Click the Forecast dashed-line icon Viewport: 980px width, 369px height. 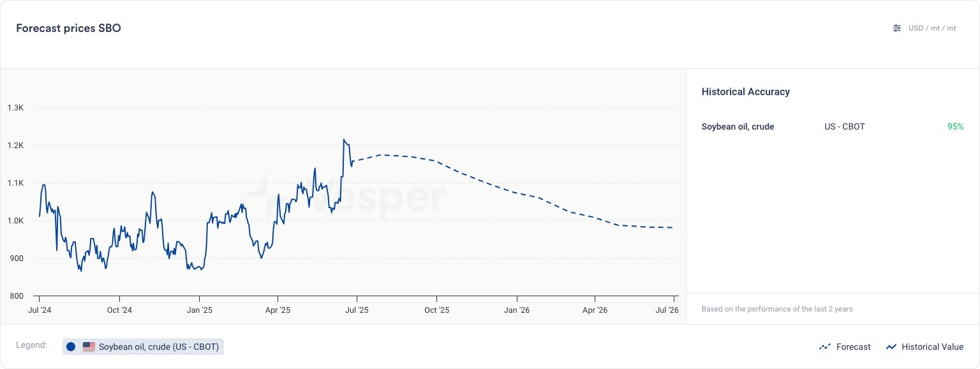coord(824,347)
